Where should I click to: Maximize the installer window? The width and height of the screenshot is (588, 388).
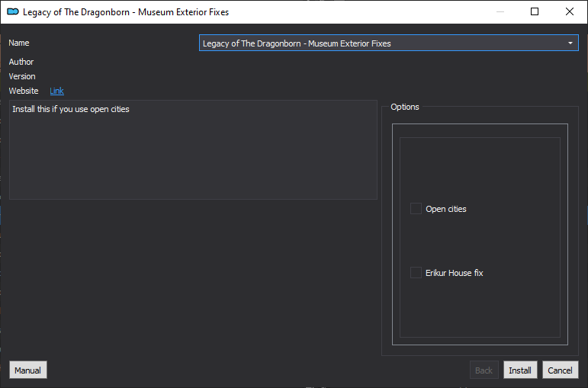coord(535,11)
